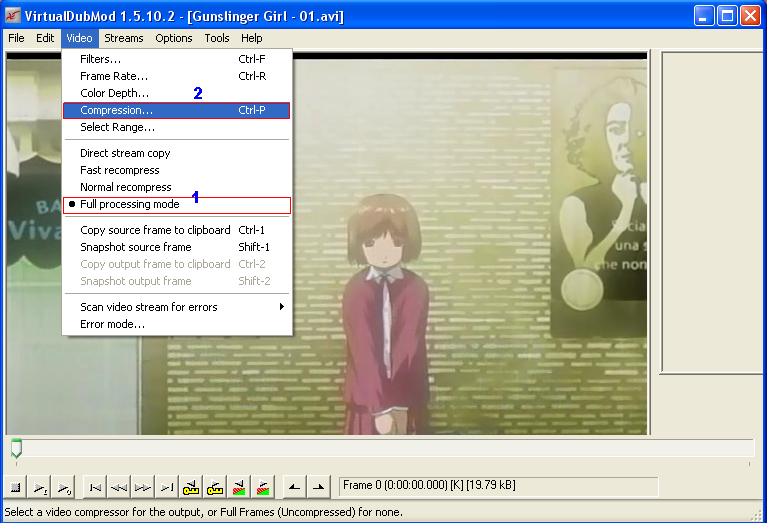Viewport: 767px width, 523px height.
Task: Open the File menu
Action: [16, 38]
